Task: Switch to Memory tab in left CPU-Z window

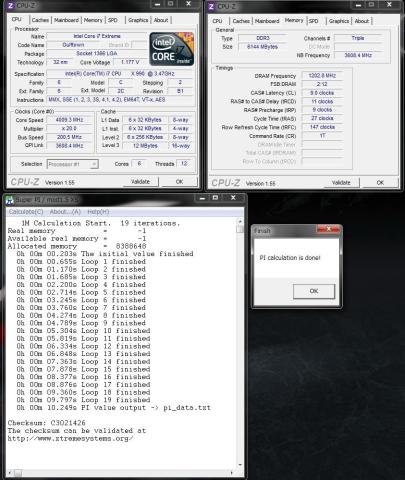Action: point(93,20)
